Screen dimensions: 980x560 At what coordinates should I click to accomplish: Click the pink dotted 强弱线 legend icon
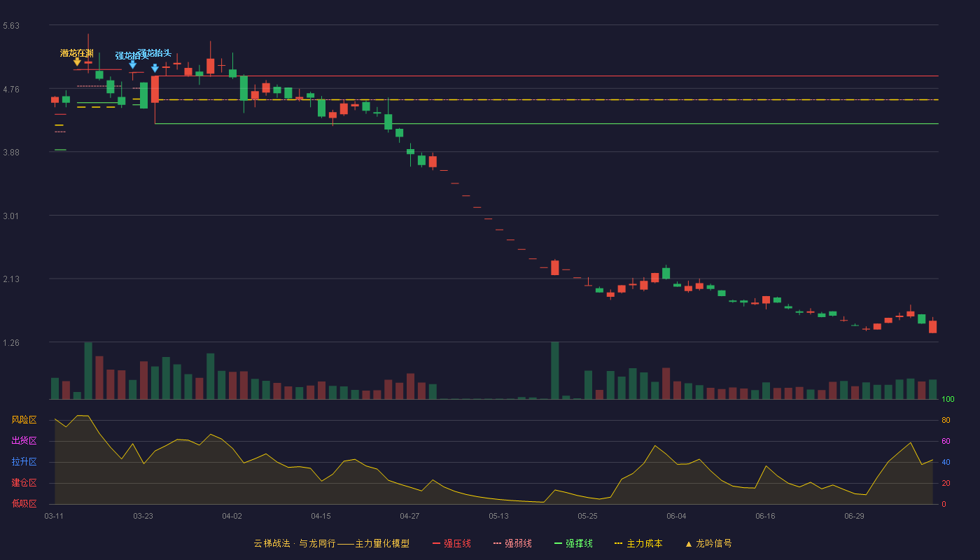pyautogui.click(x=497, y=544)
